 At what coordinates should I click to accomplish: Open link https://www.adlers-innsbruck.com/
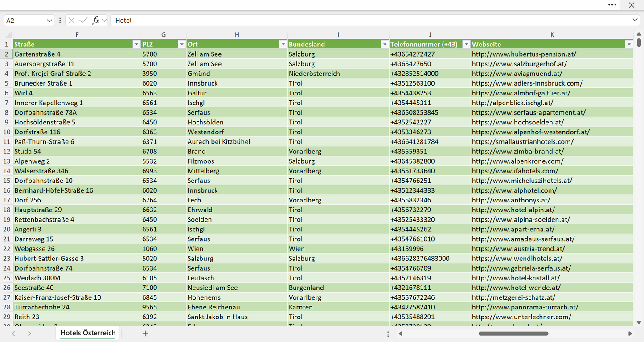click(x=527, y=83)
